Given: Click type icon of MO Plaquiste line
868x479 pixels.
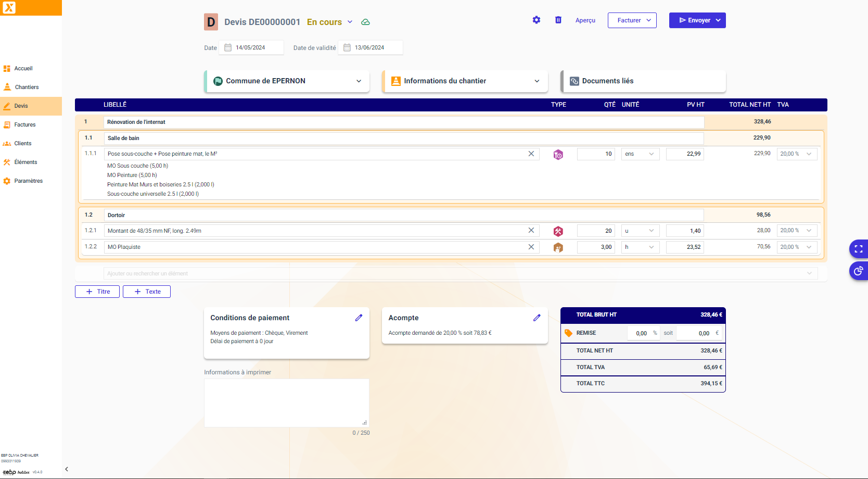Looking at the screenshot, I should pyautogui.click(x=558, y=248).
